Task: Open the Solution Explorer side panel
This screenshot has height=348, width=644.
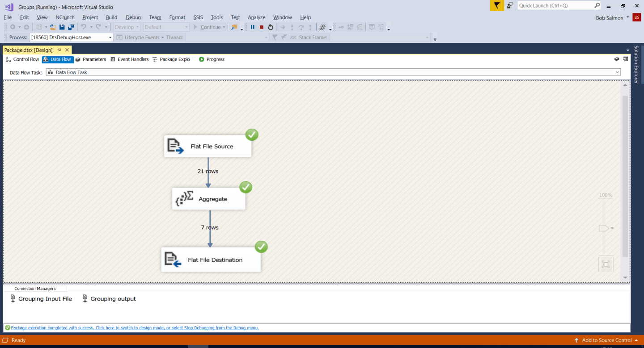Action: coord(636,64)
